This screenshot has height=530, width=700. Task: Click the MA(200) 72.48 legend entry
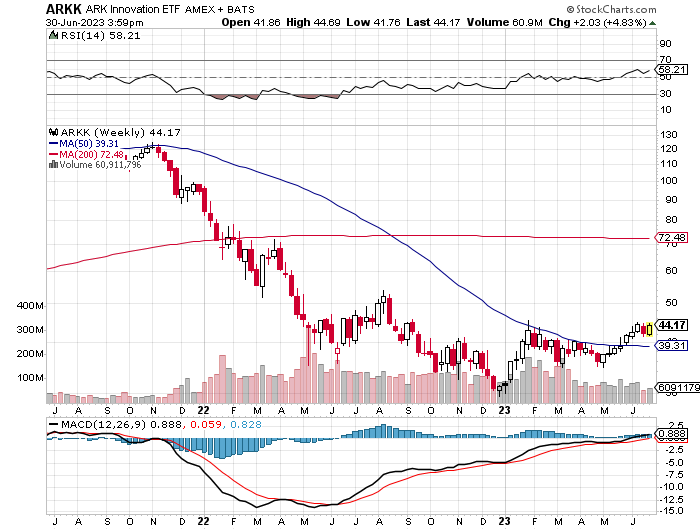tap(88, 155)
